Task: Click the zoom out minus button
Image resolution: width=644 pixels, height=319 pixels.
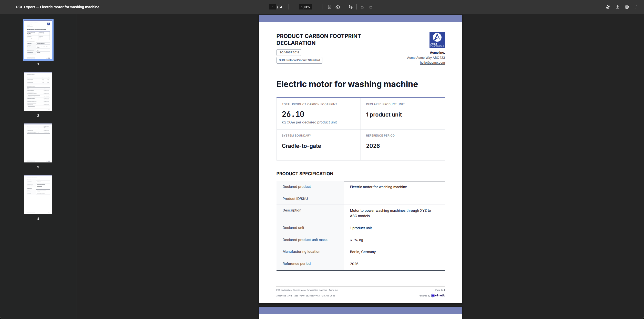Action: [294, 7]
